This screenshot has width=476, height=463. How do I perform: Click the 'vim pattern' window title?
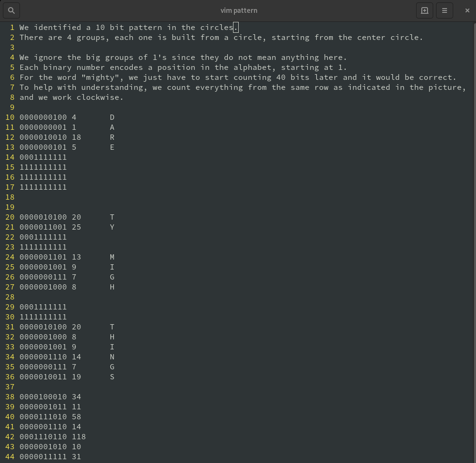[239, 10]
